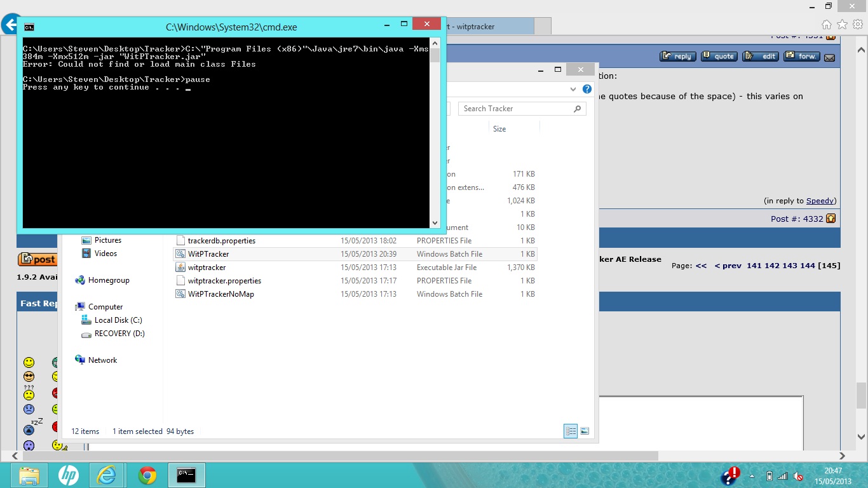Click the muted volume tray icon
Screen dimensions: 868x488
pyautogui.click(x=797, y=476)
